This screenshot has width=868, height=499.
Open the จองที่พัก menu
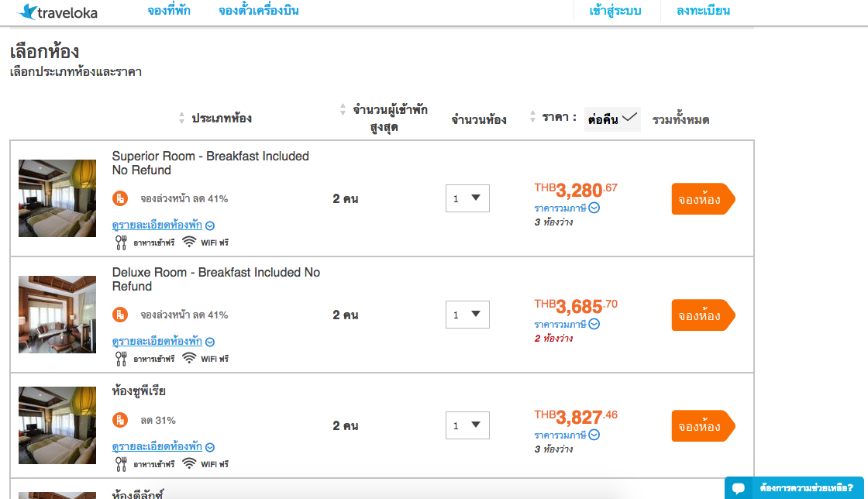tap(169, 11)
